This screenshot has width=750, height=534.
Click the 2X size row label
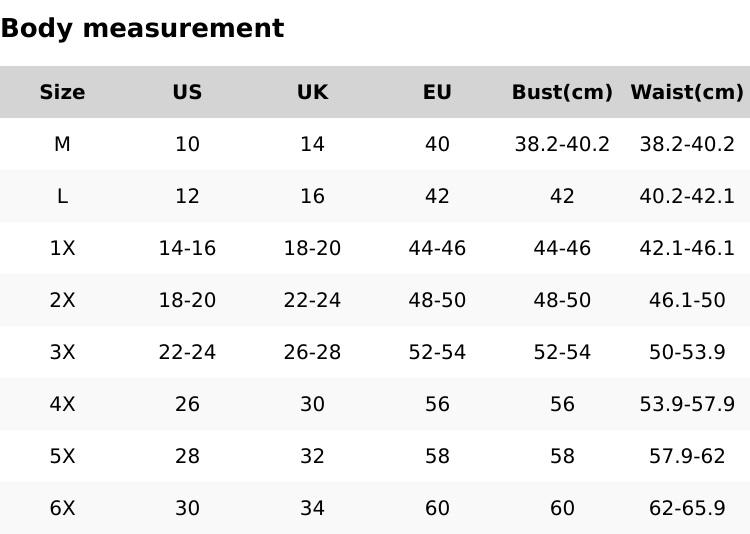tap(62, 300)
